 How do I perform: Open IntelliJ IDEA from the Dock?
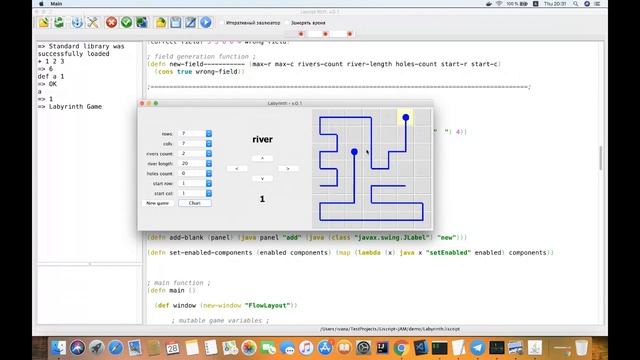382,348
